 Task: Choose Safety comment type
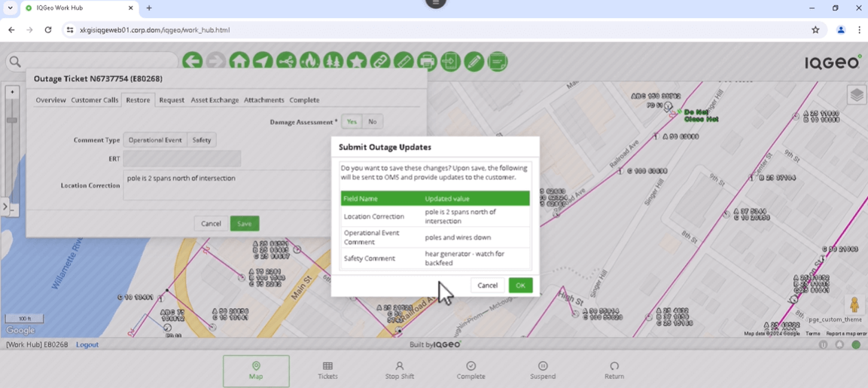pyautogui.click(x=201, y=140)
